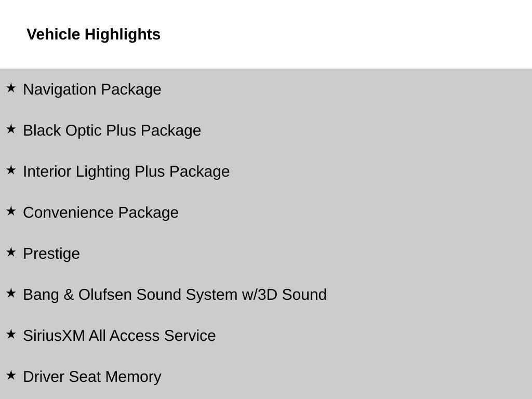
Task: Click the word Service in SiriusXM item
Action: pos(190,336)
